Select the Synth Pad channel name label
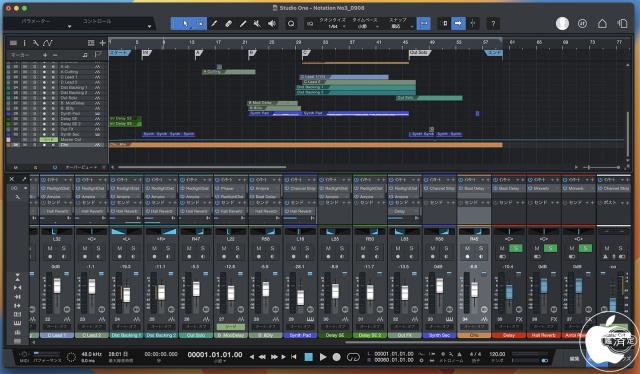This screenshot has height=374, width=640. click(300, 335)
